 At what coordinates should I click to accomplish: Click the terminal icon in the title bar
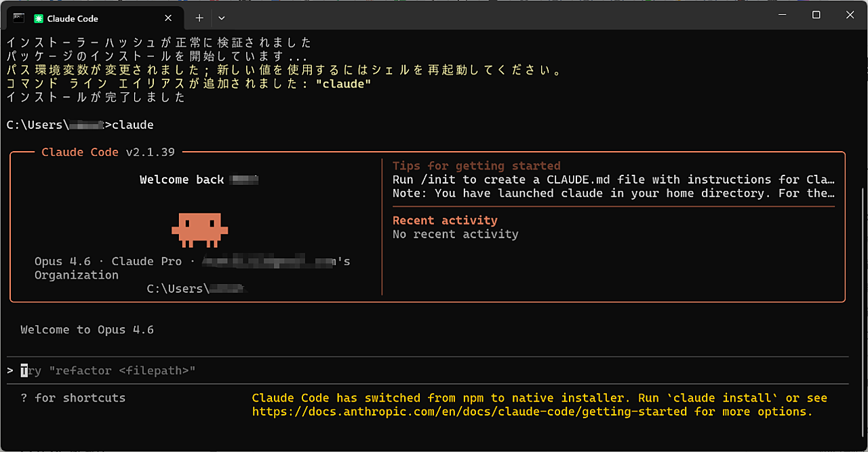[x=19, y=18]
